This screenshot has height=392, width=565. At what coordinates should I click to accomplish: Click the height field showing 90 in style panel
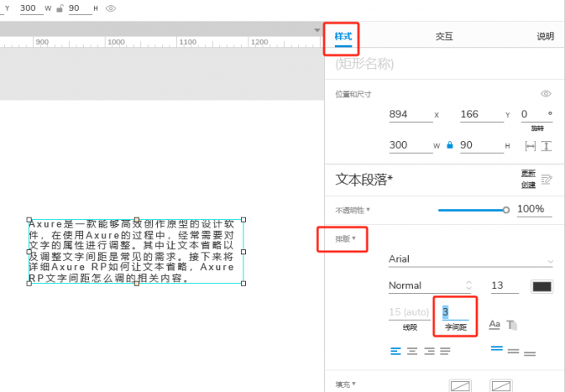(x=482, y=145)
